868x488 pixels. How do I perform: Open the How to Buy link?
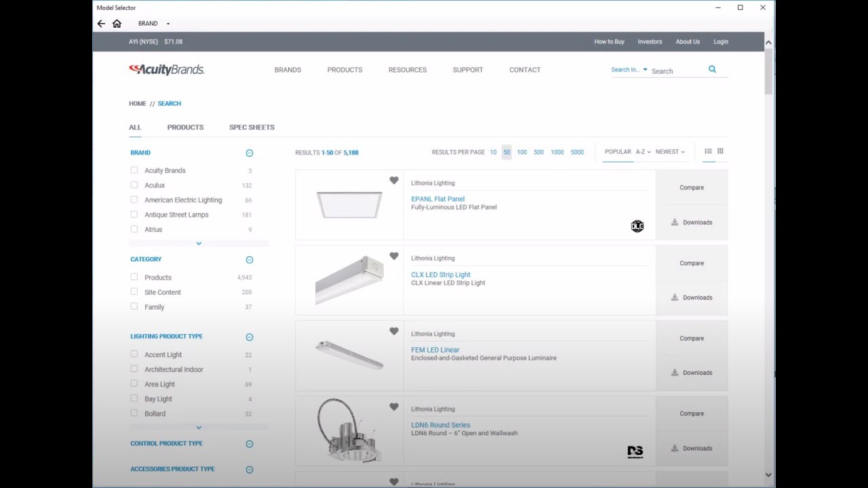(609, 42)
